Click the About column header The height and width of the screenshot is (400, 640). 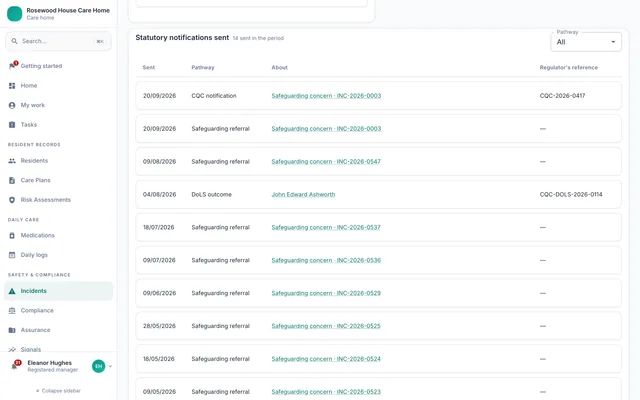click(280, 67)
